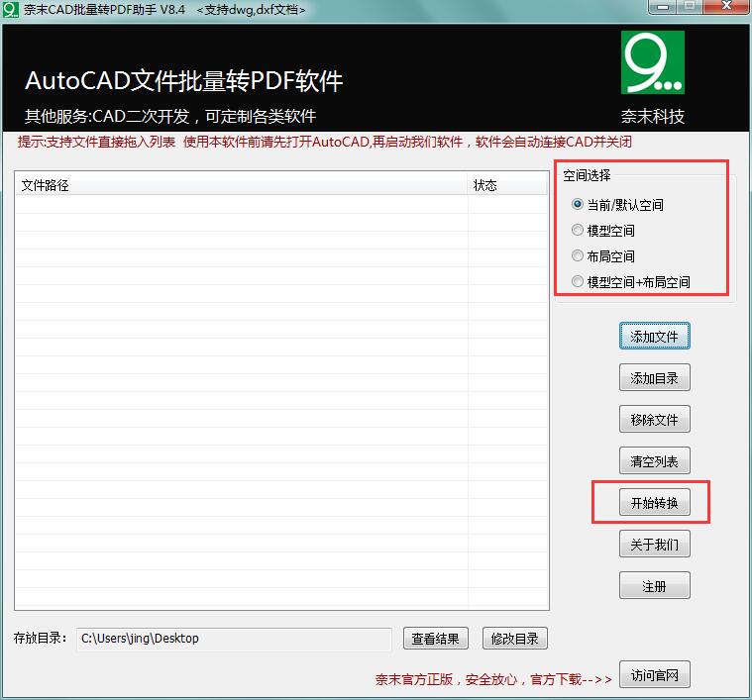Start conversion with 开始转换 button
The width and height of the screenshot is (752, 700).
(x=655, y=503)
